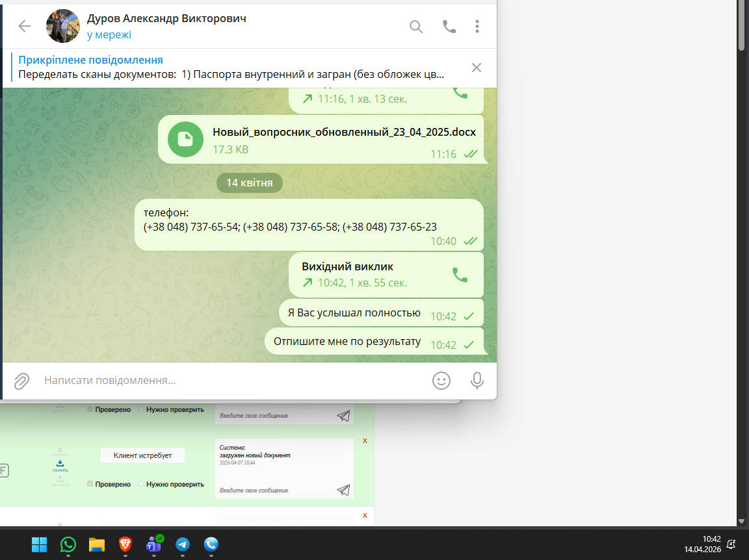This screenshot has width=749, height=560.
Task: Attach a file with the paperclip icon
Action: 21,381
